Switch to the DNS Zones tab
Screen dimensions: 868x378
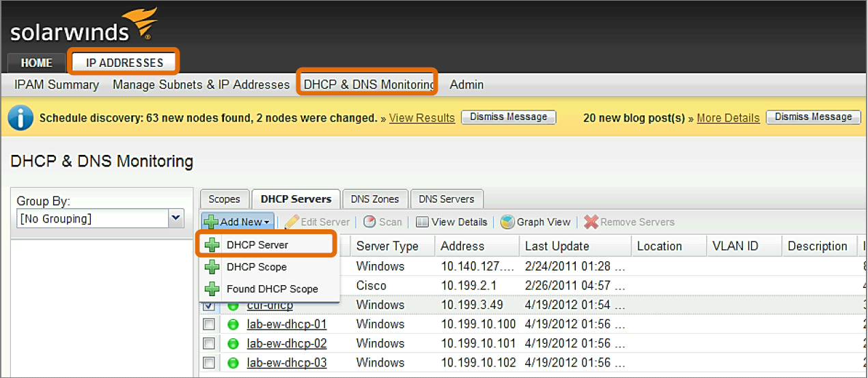(375, 199)
